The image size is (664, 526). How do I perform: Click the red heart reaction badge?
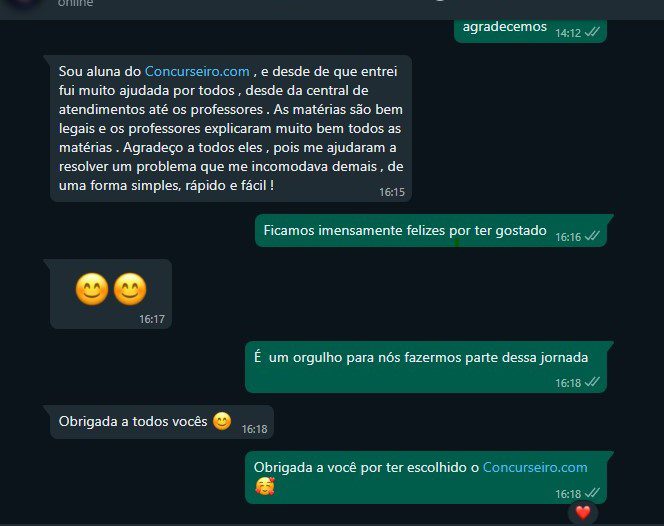[x=583, y=512]
